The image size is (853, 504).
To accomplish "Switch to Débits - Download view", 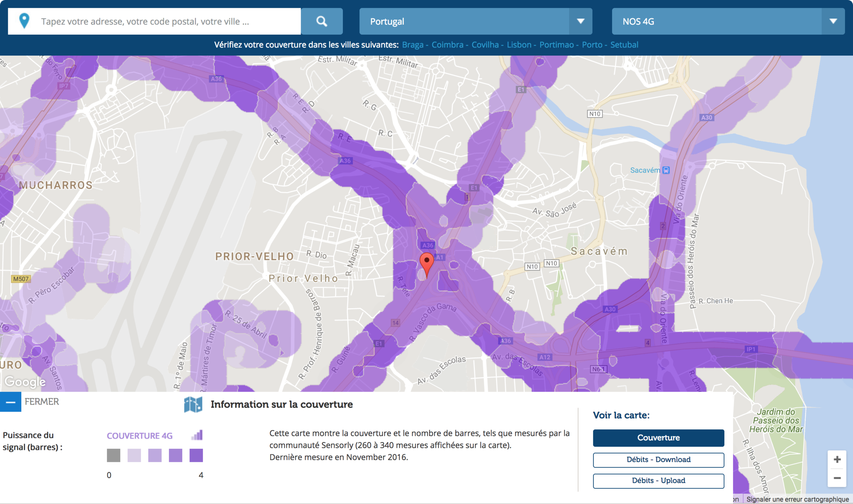I will coord(658,460).
